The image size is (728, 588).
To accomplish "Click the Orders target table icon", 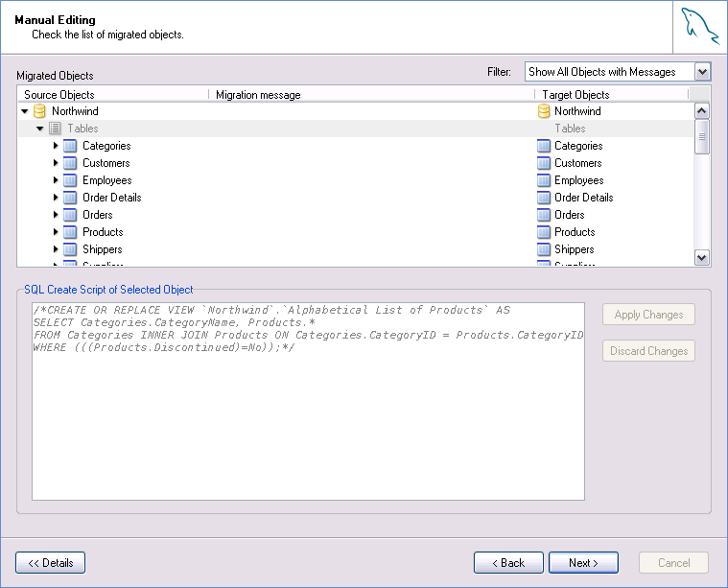I will coord(544,215).
